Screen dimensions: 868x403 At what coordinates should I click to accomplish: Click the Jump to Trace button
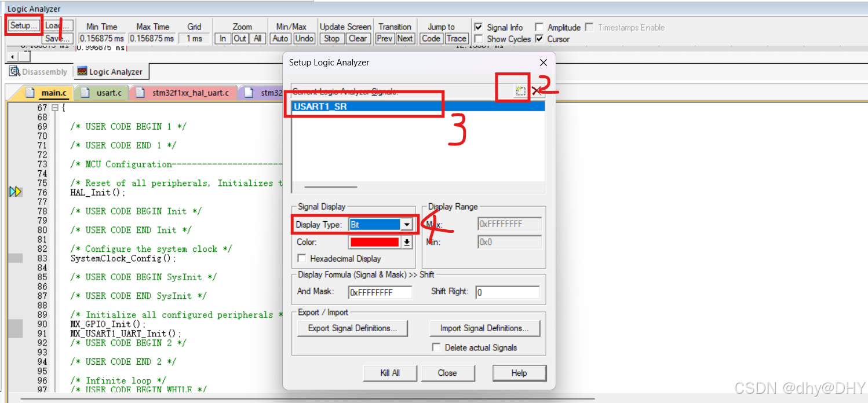click(x=457, y=38)
